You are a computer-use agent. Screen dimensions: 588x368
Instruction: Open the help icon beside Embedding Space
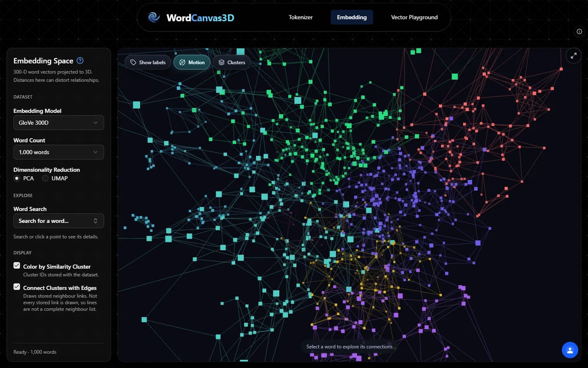click(x=80, y=61)
